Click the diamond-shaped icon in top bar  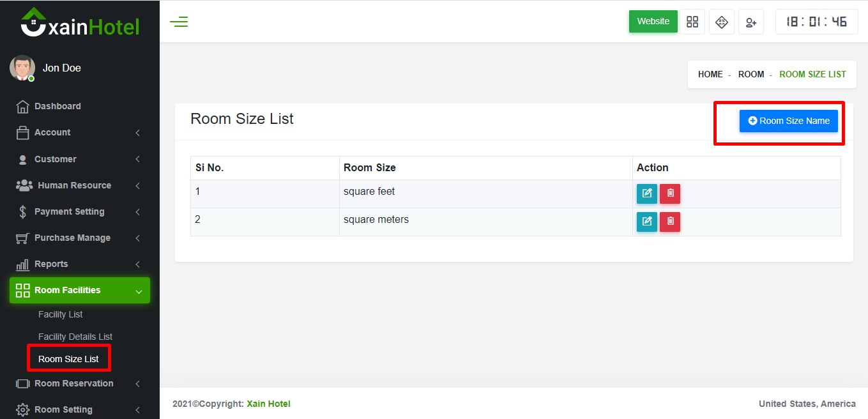(x=722, y=22)
